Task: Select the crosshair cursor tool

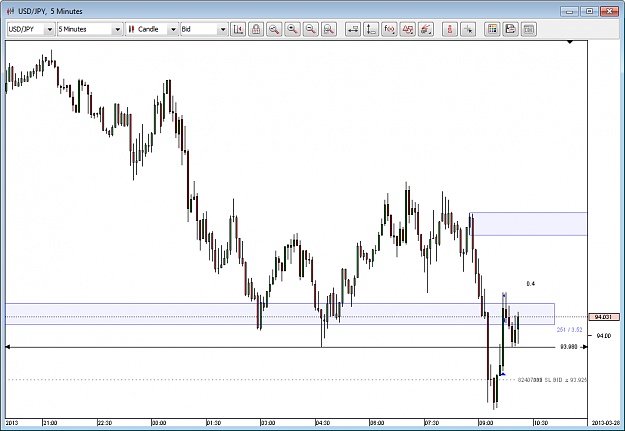Action: 468,29
